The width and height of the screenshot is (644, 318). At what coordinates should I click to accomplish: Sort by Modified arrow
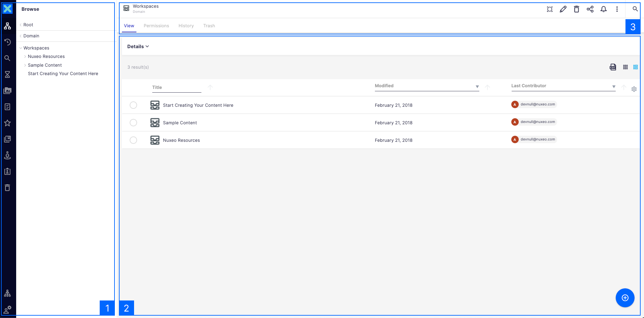(x=487, y=87)
